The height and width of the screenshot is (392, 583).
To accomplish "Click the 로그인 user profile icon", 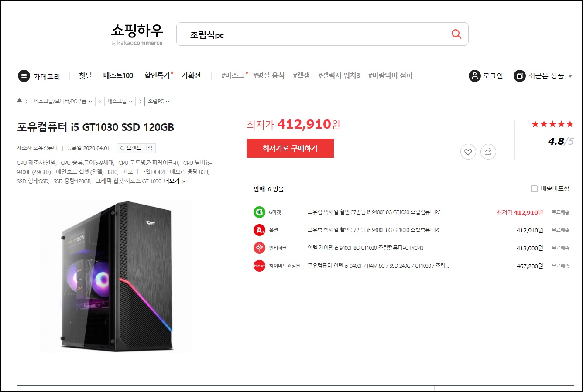I will (474, 76).
